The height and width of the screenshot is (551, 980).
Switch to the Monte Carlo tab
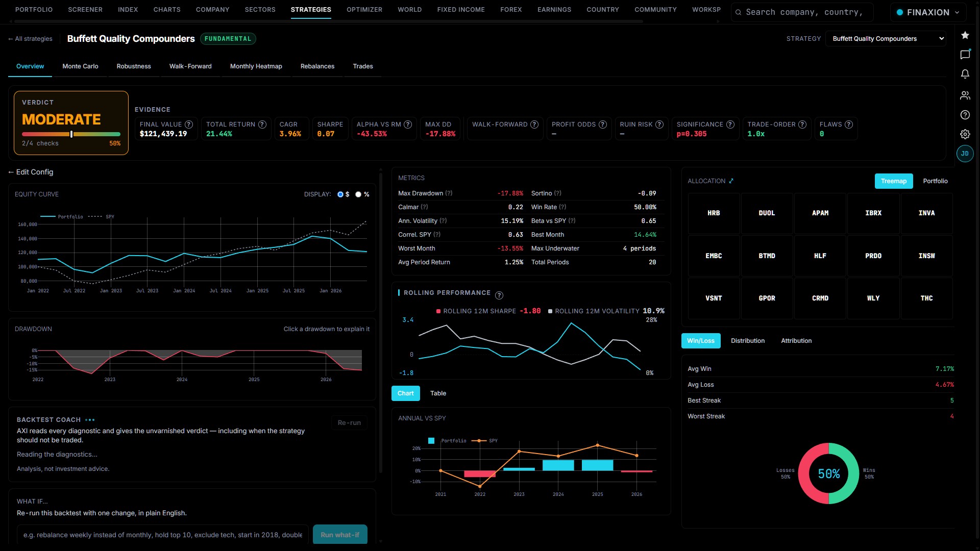(x=80, y=66)
